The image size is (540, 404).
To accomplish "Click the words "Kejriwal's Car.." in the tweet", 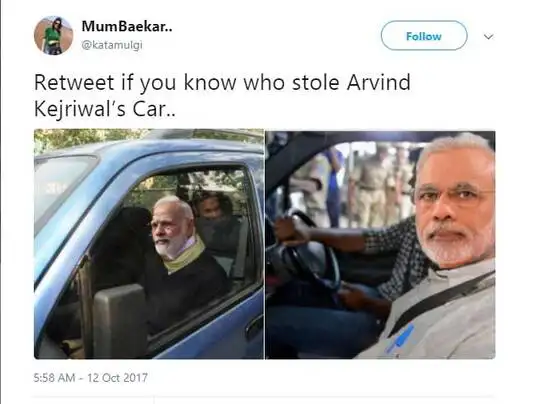I will point(105,109).
